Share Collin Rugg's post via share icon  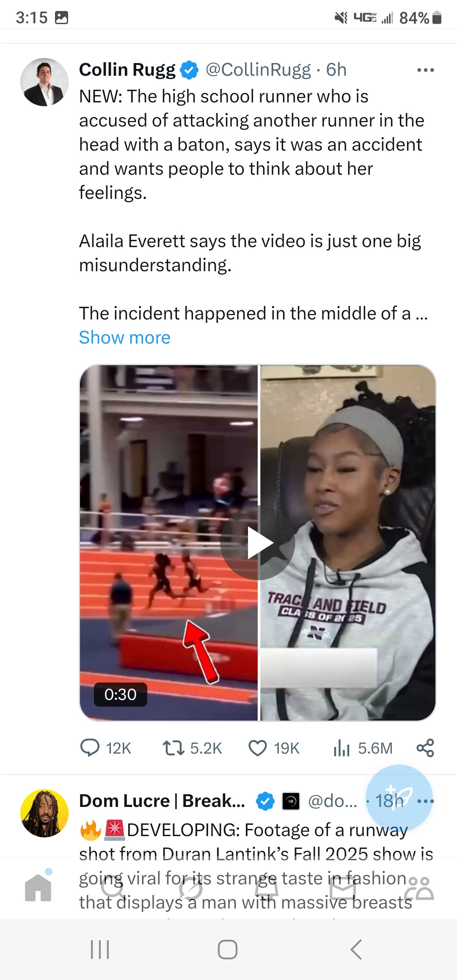pos(425,748)
